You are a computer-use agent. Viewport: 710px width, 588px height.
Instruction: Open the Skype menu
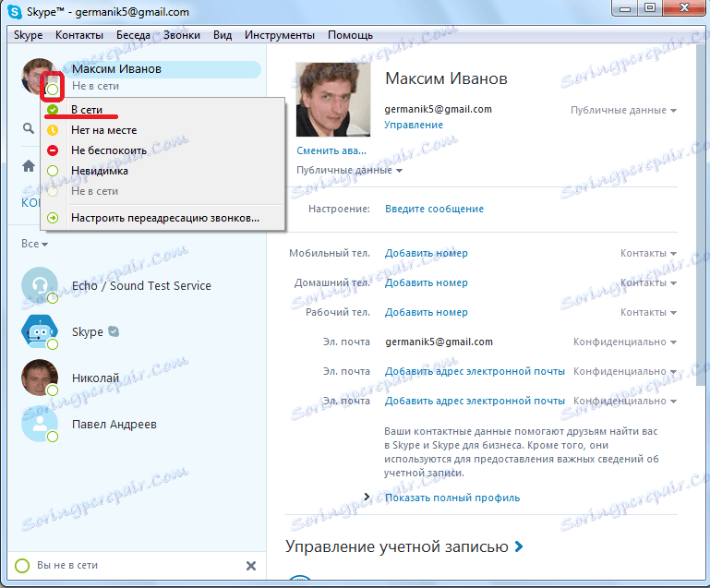[28, 35]
